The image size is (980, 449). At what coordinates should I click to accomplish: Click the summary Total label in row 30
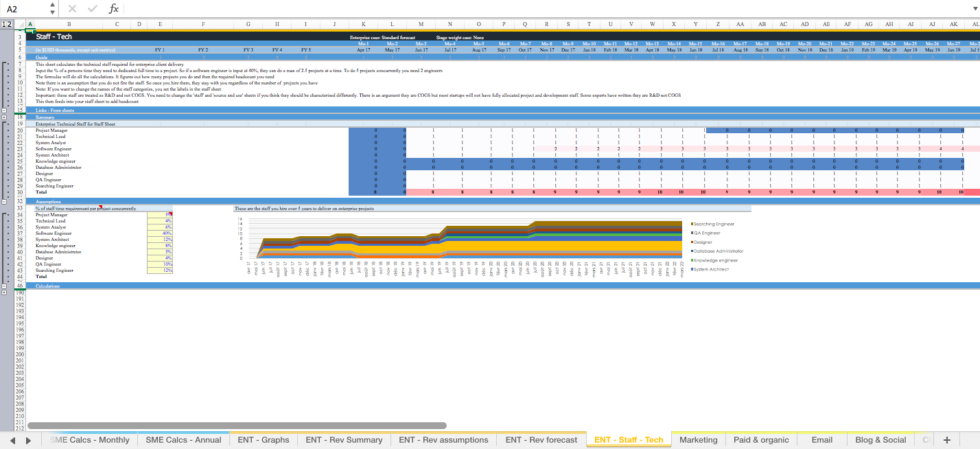click(41, 192)
